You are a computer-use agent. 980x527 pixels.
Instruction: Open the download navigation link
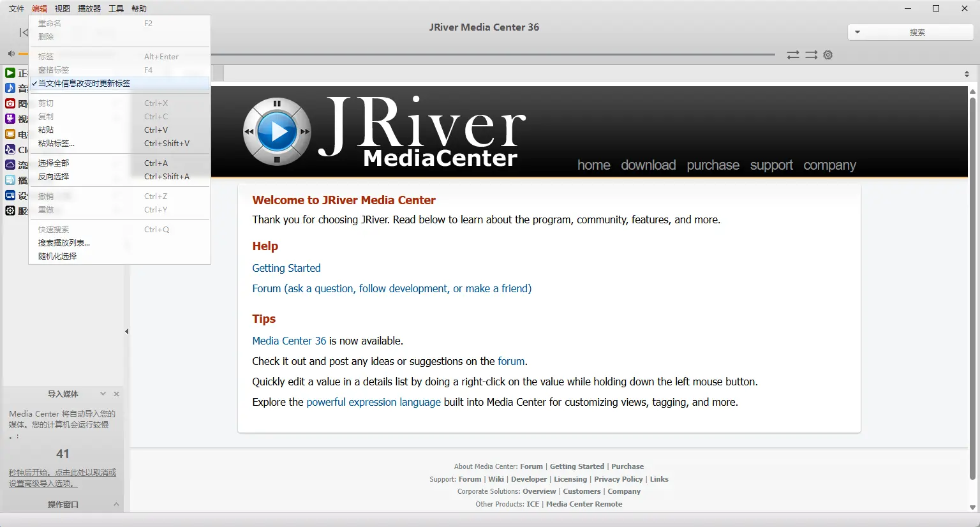pos(648,165)
